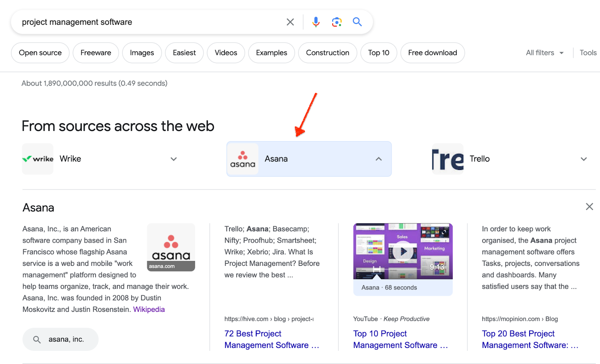Expand the Wrike source card
This screenshot has width=600, height=364.
pos(174,159)
